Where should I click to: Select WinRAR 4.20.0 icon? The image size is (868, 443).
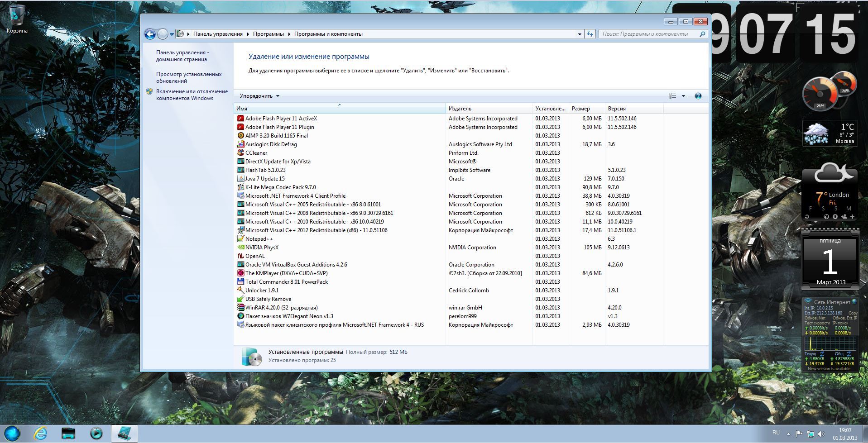pyautogui.click(x=241, y=308)
